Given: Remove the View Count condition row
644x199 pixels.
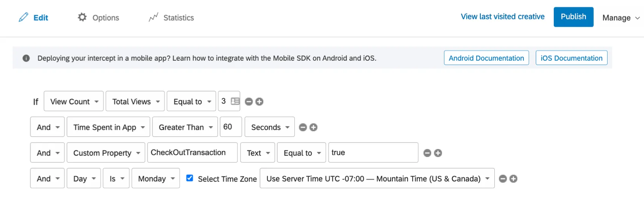Looking at the screenshot, I should point(249,101).
